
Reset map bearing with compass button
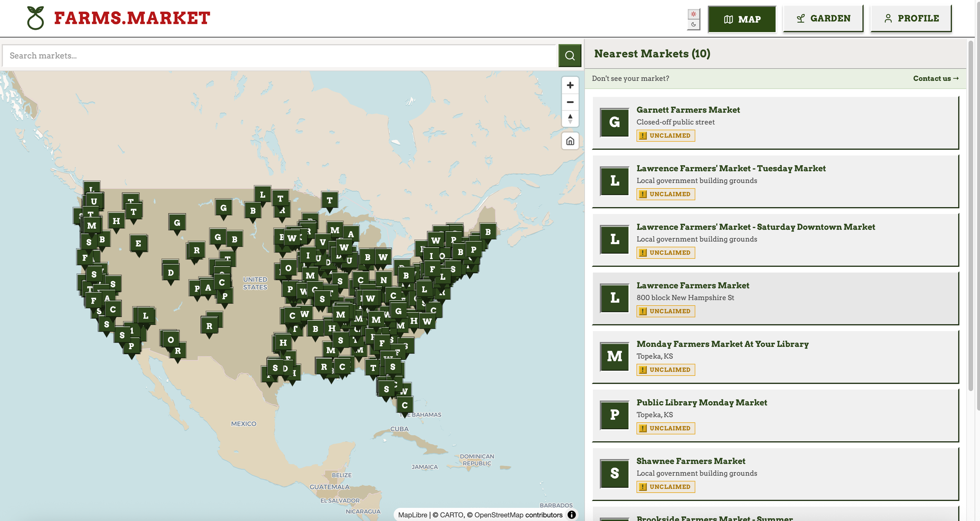coord(570,118)
